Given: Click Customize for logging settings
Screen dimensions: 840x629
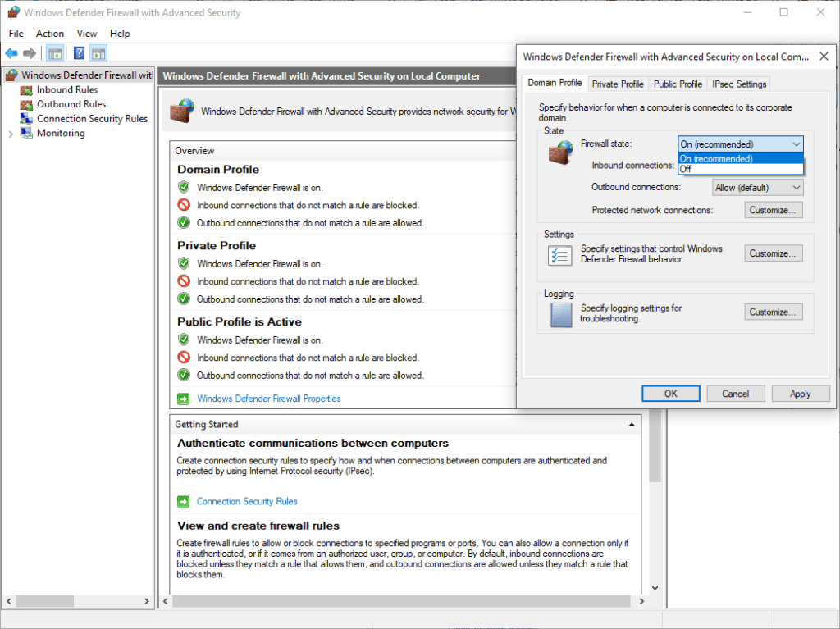Looking at the screenshot, I should click(772, 312).
